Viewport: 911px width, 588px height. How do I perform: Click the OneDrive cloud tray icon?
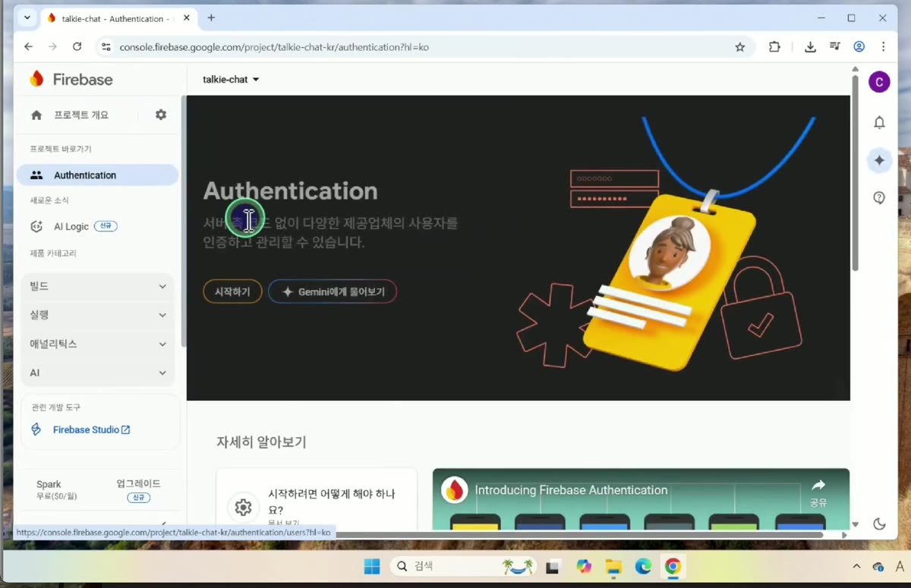[878, 567]
